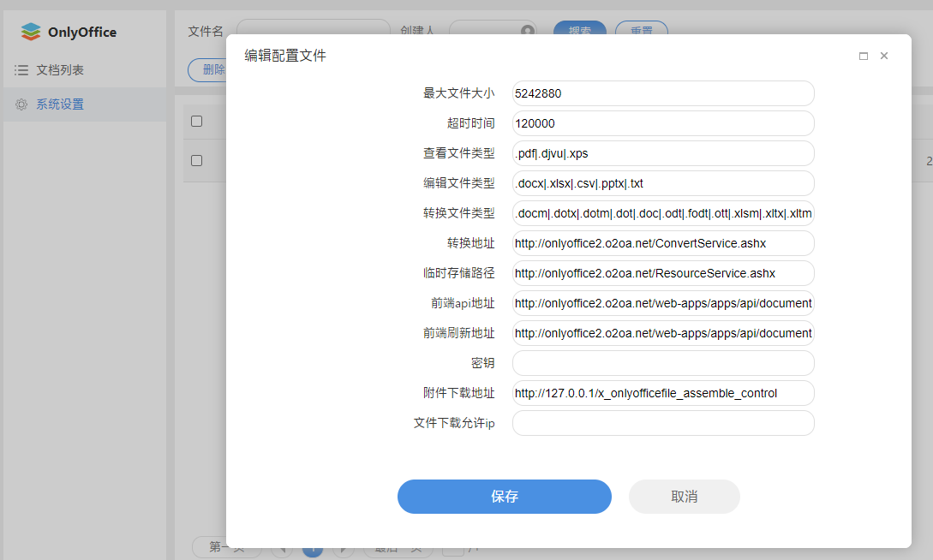Focus the 超时时间 input field
The height and width of the screenshot is (560, 933).
(x=662, y=123)
